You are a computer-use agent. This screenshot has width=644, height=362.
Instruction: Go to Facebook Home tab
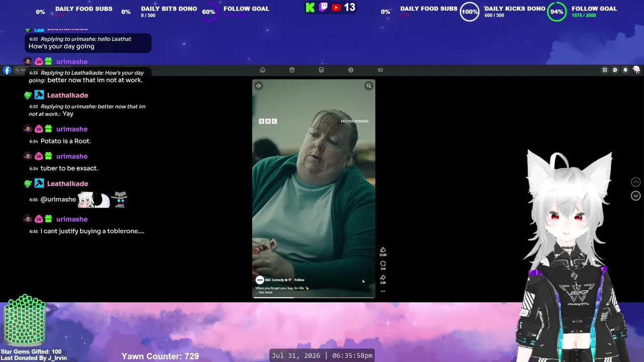click(262, 70)
